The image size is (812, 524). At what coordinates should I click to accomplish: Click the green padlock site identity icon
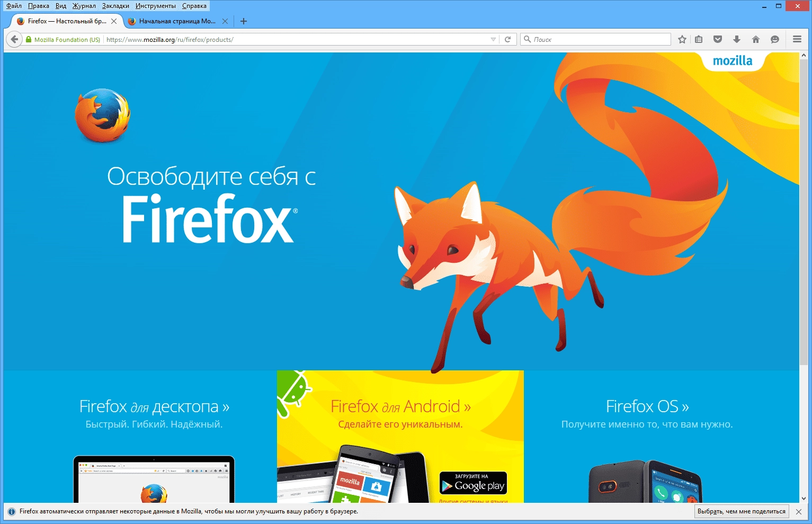pos(29,39)
